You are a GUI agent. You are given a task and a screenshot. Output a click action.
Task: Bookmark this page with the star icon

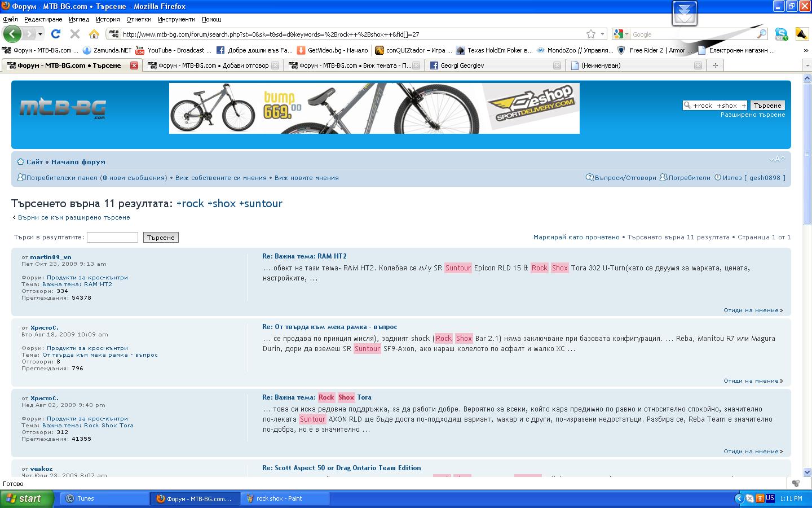(x=590, y=34)
